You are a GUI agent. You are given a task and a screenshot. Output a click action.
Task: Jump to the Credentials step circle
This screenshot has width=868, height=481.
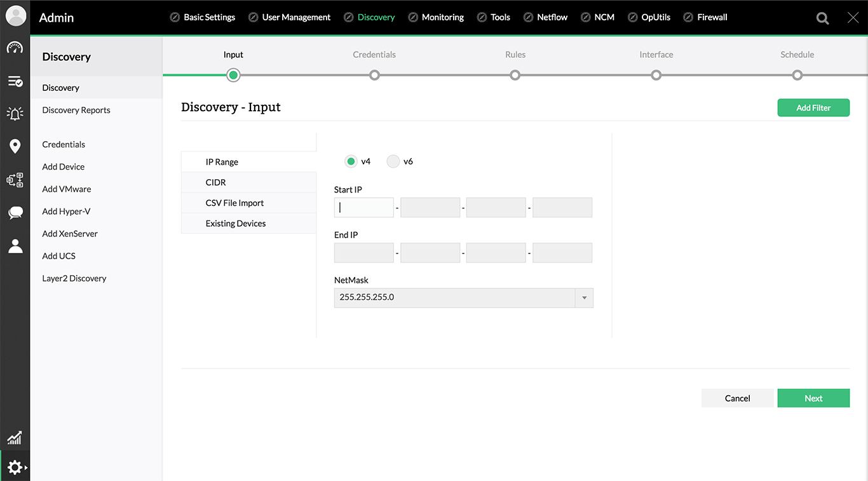(374, 75)
